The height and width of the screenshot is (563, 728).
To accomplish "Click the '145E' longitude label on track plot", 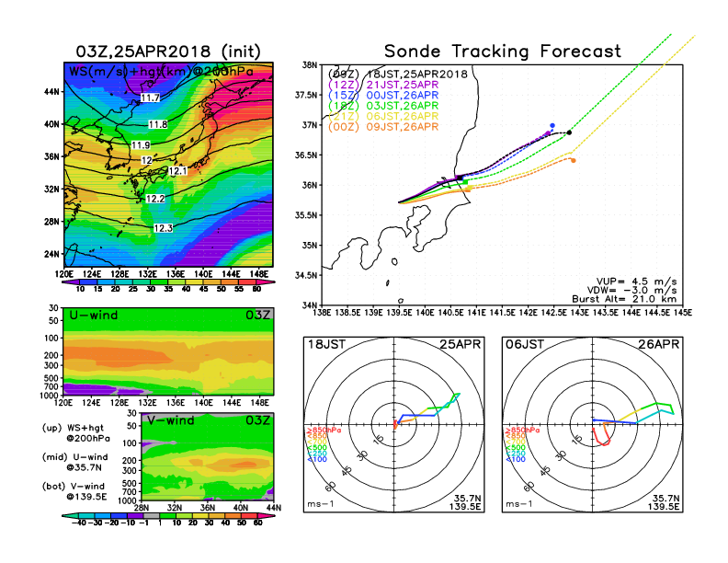I will click(x=682, y=313).
